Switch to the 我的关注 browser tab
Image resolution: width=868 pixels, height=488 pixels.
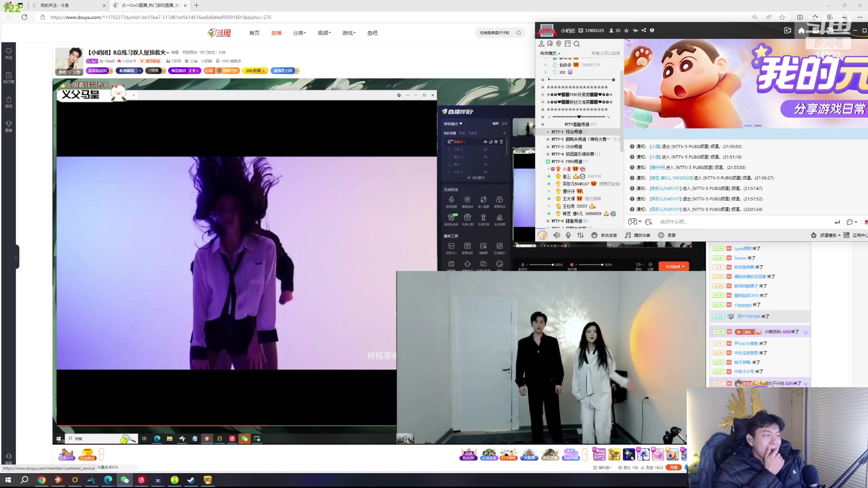tap(68, 5)
